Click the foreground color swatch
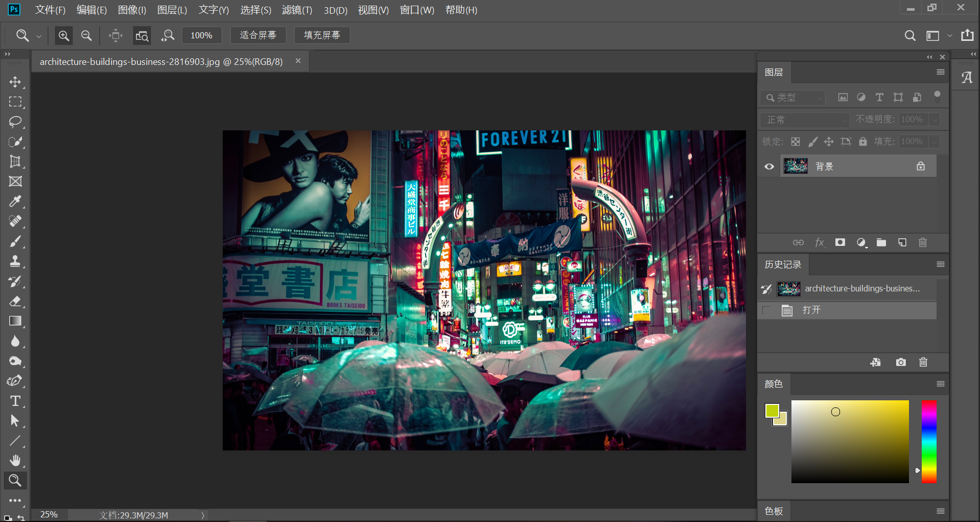 pos(772,410)
